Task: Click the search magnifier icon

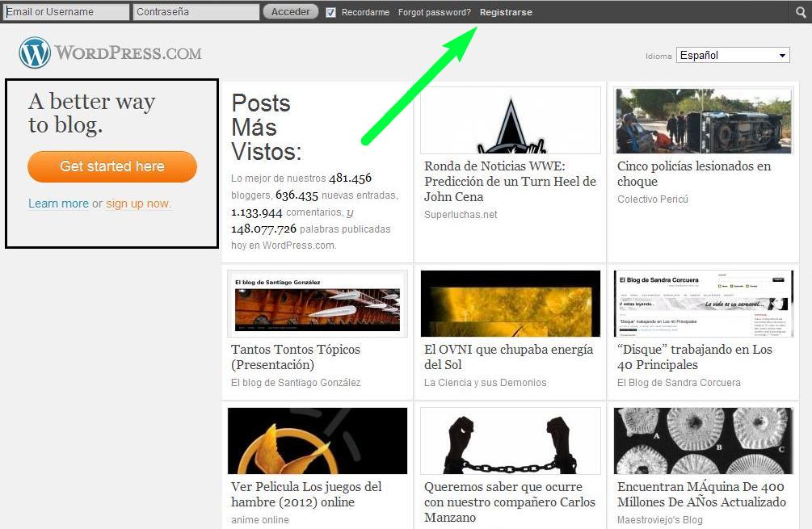Action: click(x=801, y=12)
